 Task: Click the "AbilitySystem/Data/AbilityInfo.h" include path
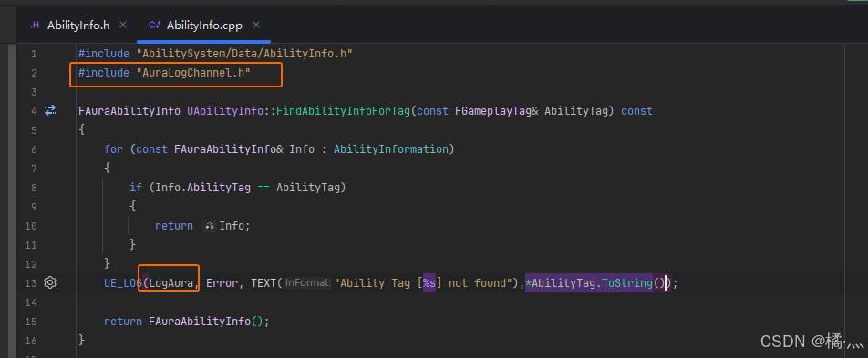click(244, 54)
